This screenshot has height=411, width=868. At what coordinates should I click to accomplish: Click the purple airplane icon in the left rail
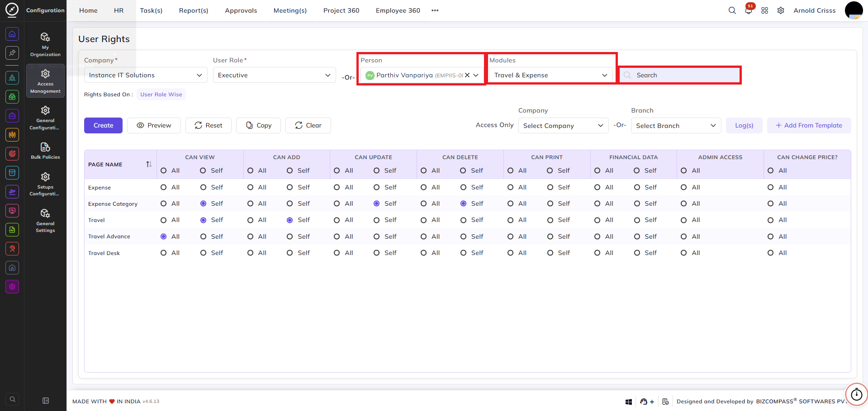(12, 192)
